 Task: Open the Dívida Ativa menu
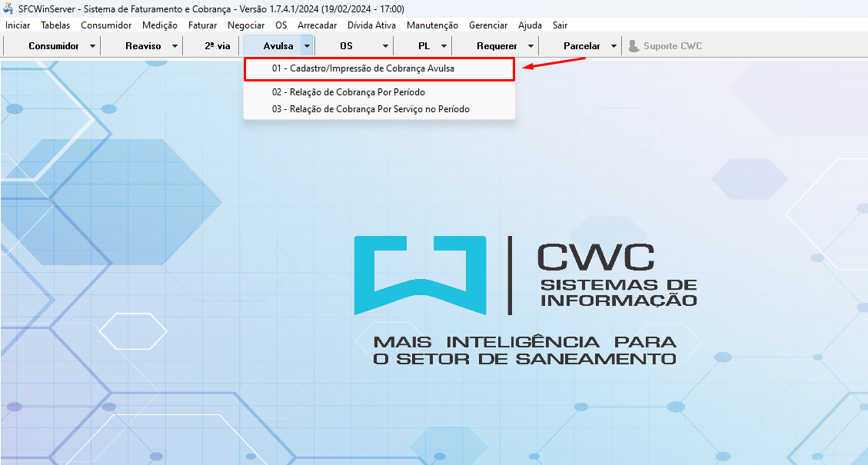click(371, 25)
